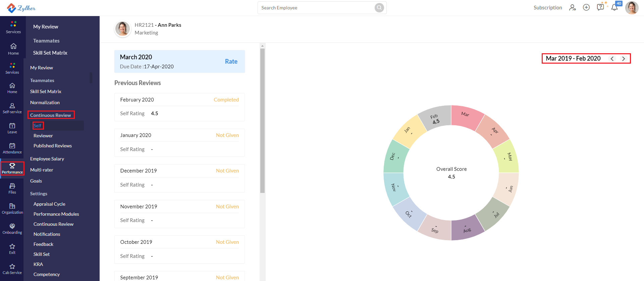644x281 pixels.
Task: Open Notifications settings
Action: (x=47, y=234)
